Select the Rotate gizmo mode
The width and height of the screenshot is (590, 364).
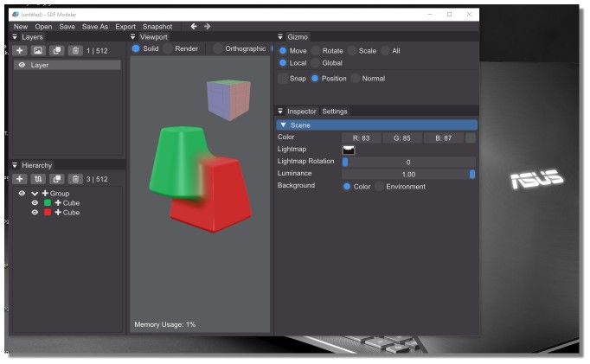[316, 51]
